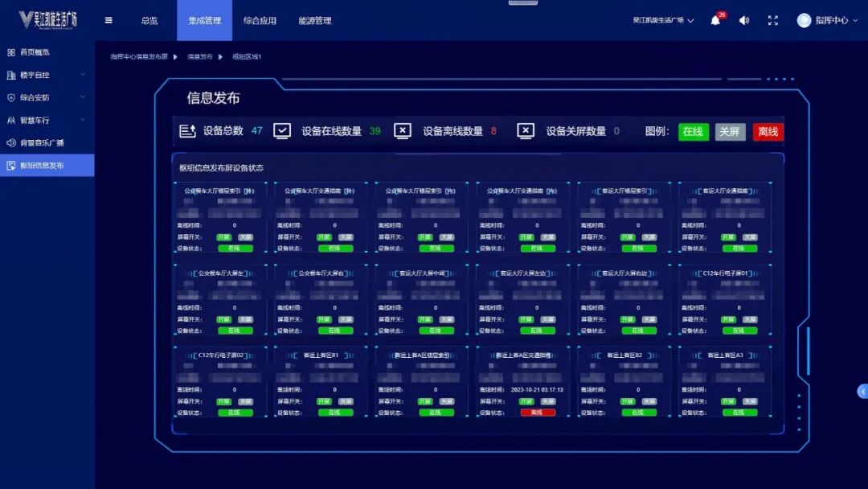Viewport: 868px width, 489px height.
Task: Click the red 离线 legend button
Action: click(769, 131)
